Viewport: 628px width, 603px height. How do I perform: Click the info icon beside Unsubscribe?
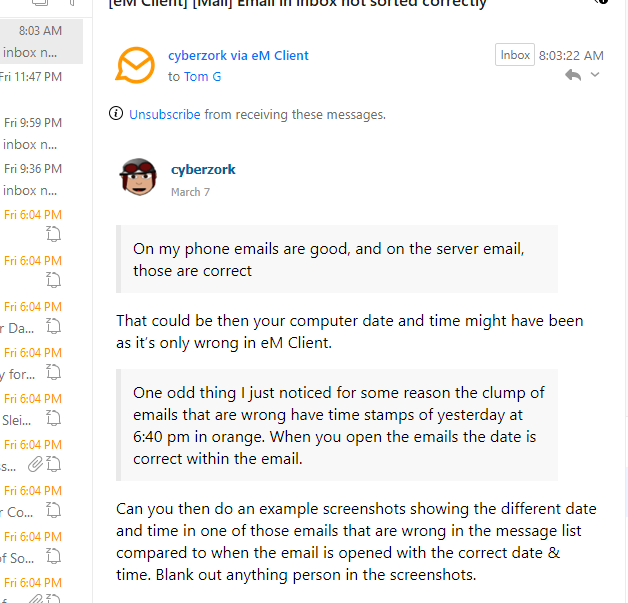(117, 114)
